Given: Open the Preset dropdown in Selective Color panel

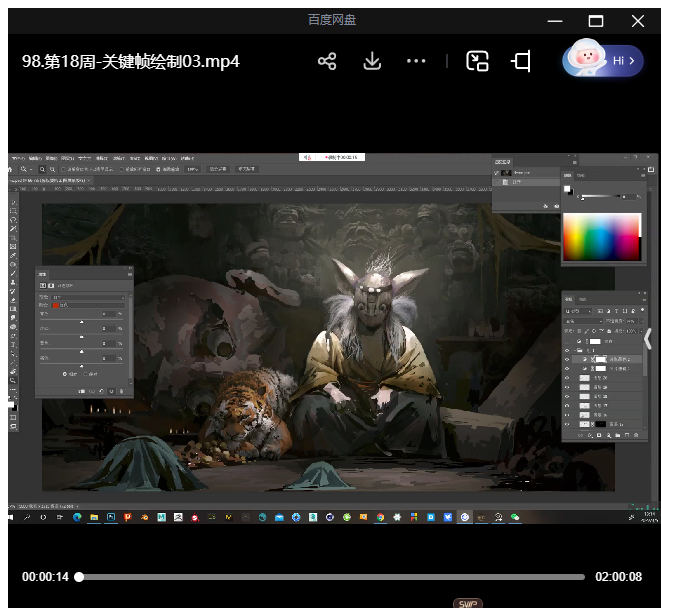Looking at the screenshot, I should (88, 297).
